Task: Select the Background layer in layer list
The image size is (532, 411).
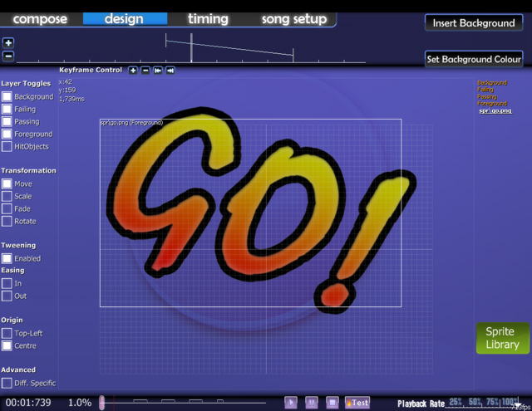Action: (x=492, y=83)
